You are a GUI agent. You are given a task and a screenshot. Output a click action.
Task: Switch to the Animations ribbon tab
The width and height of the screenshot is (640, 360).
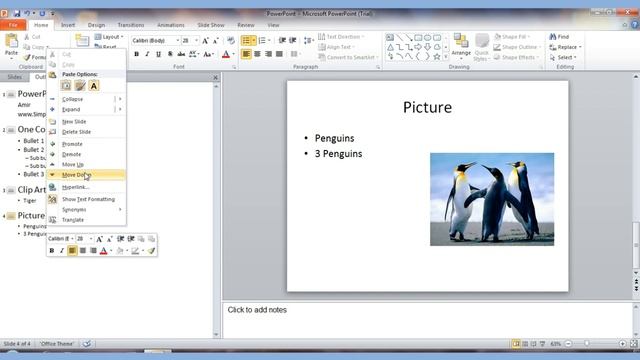point(171,25)
